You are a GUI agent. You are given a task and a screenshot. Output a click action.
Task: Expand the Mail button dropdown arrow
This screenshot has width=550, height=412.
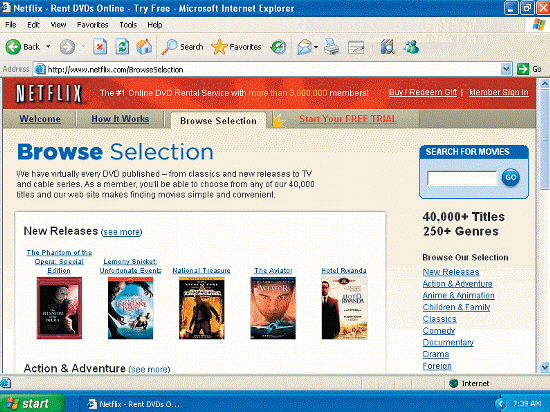tap(316, 47)
